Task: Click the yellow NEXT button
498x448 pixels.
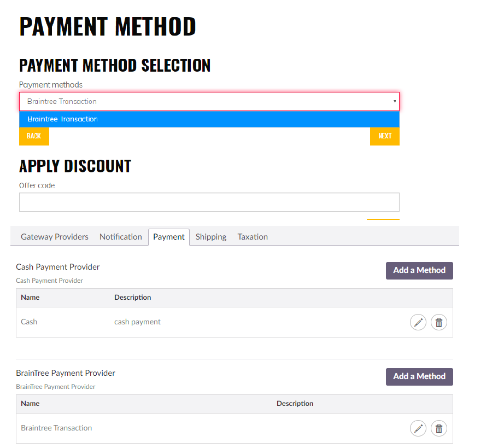Action: (385, 136)
